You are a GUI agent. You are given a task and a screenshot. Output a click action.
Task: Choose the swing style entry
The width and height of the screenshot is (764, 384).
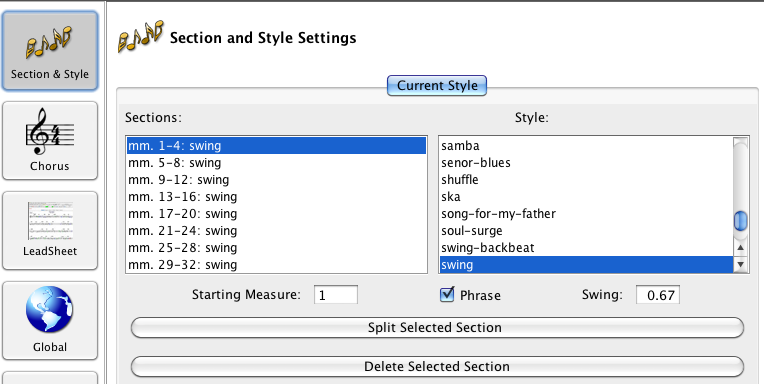pyautogui.click(x=586, y=265)
